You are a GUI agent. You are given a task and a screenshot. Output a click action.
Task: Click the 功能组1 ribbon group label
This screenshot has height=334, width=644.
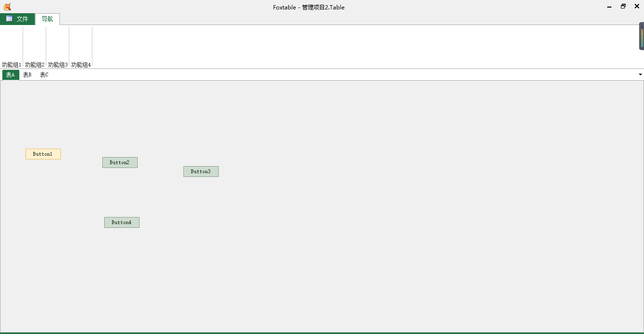coord(11,65)
